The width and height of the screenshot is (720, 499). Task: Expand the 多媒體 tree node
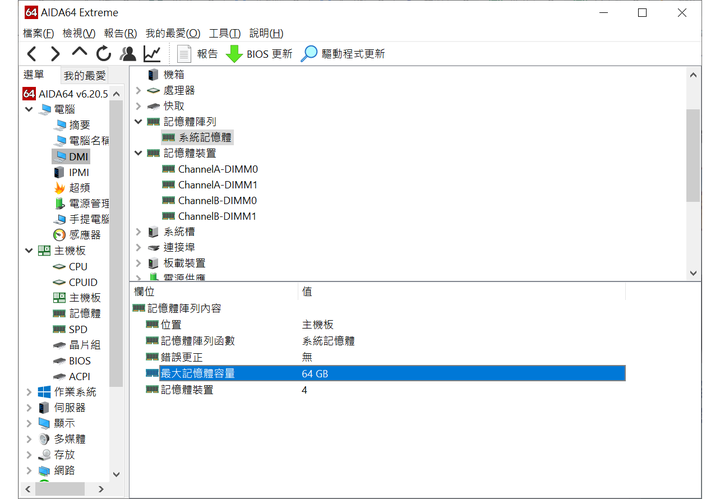pos(29,439)
